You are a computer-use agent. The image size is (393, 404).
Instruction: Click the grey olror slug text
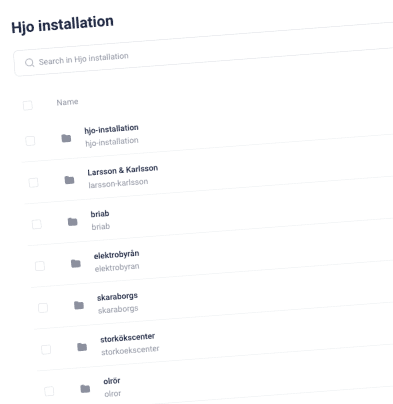(x=113, y=394)
